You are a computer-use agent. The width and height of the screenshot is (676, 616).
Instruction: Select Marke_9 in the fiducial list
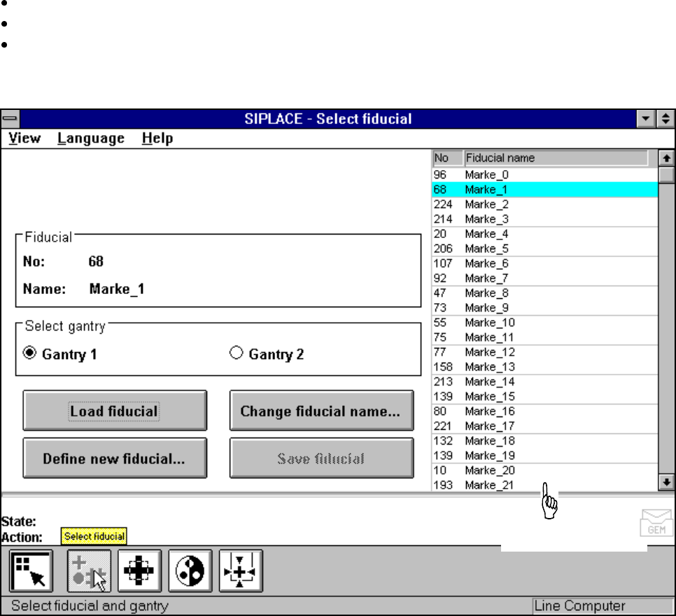[544, 307]
